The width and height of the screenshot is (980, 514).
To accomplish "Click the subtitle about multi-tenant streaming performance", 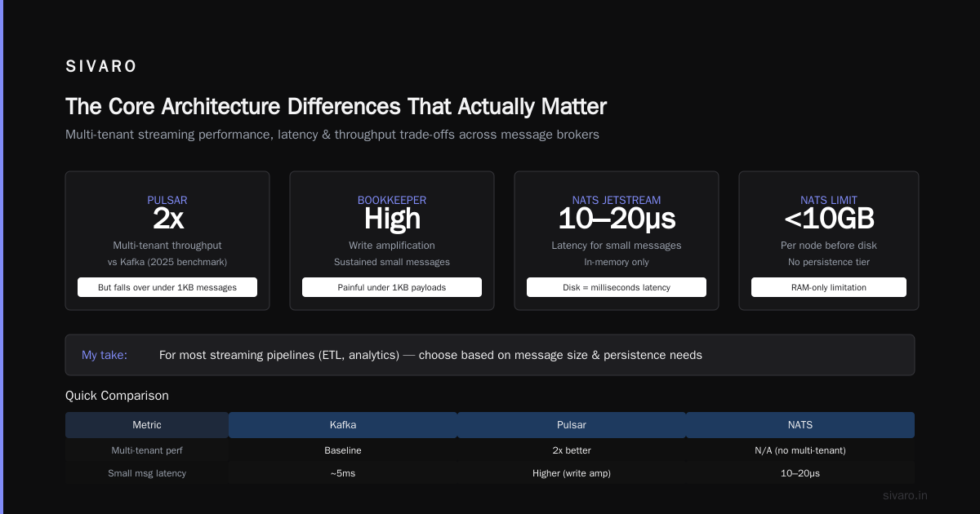I will [x=332, y=134].
